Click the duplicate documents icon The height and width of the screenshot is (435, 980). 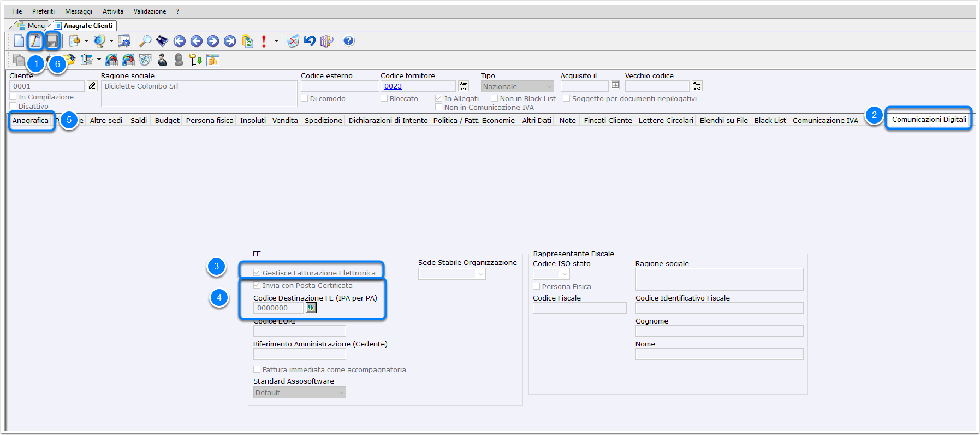point(19,60)
